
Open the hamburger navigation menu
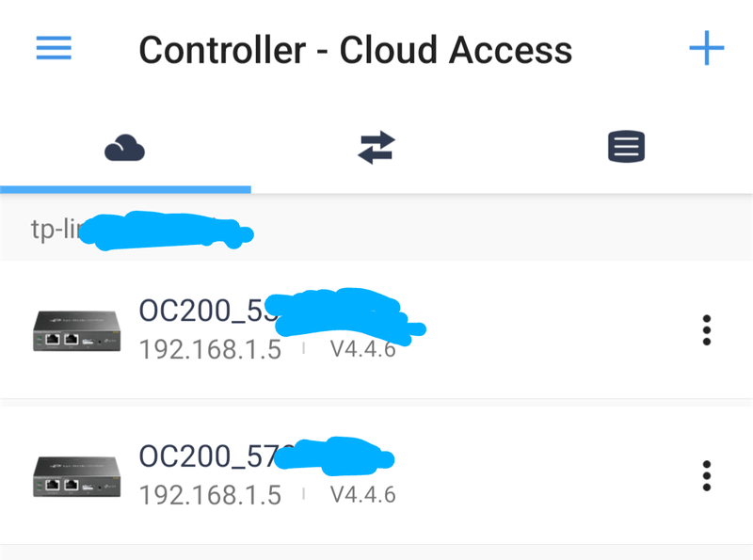point(54,49)
